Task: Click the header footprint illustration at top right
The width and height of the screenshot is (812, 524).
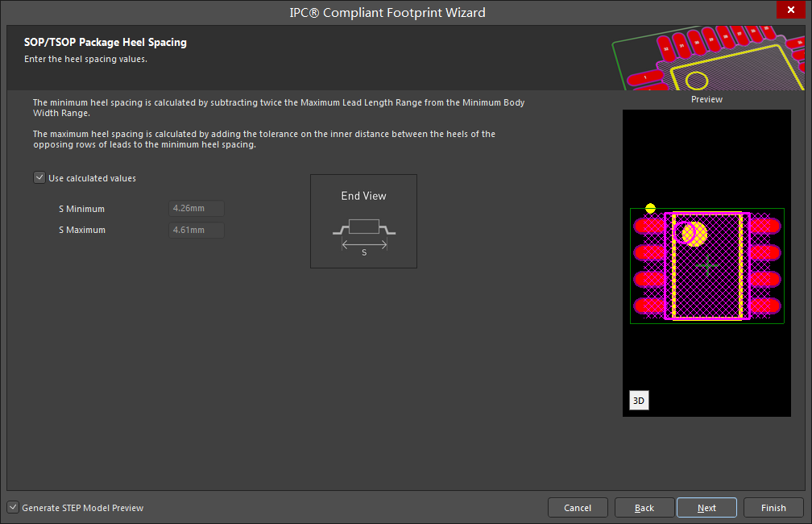Action: coord(710,58)
